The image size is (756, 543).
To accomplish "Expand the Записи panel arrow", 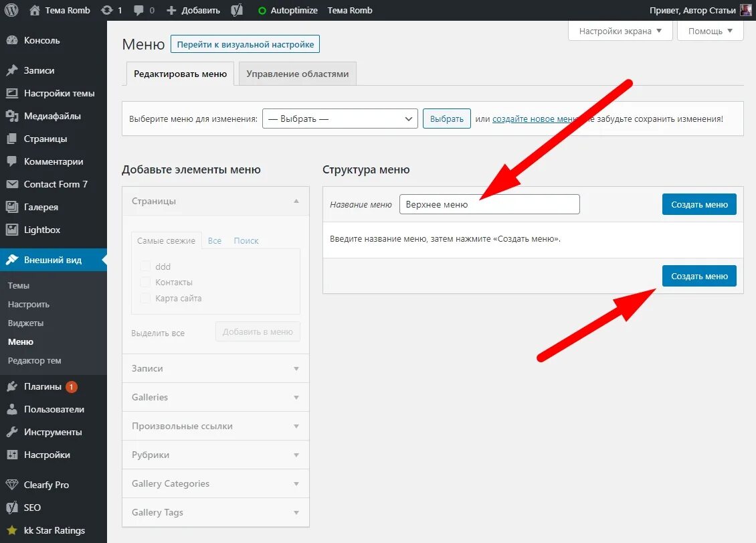I will (296, 368).
